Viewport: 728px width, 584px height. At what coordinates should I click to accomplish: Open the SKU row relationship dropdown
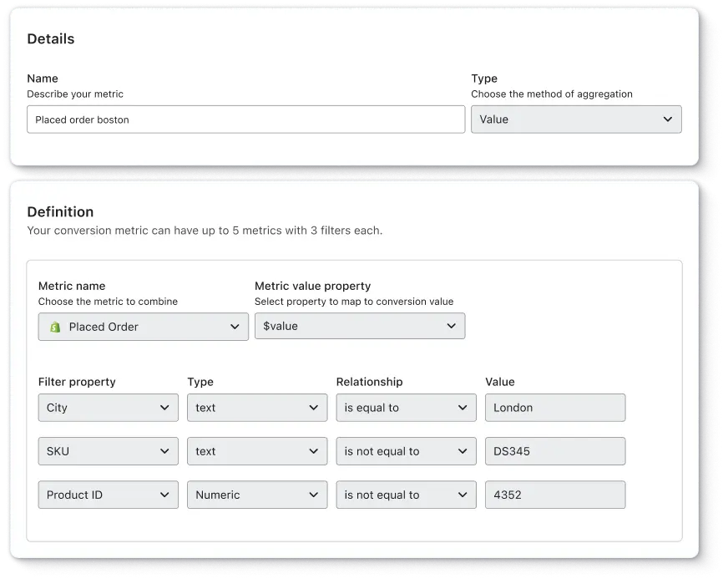point(407,451)
